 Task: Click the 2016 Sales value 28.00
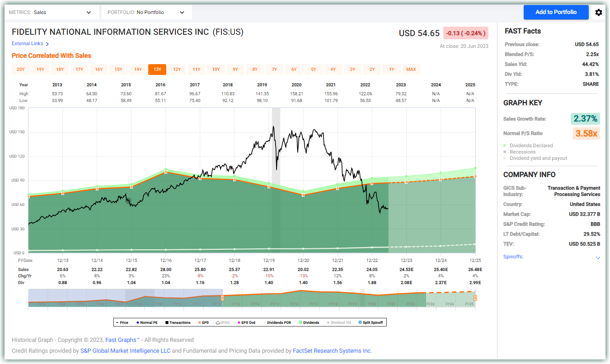pyautogui.click(x=166, y=270)
